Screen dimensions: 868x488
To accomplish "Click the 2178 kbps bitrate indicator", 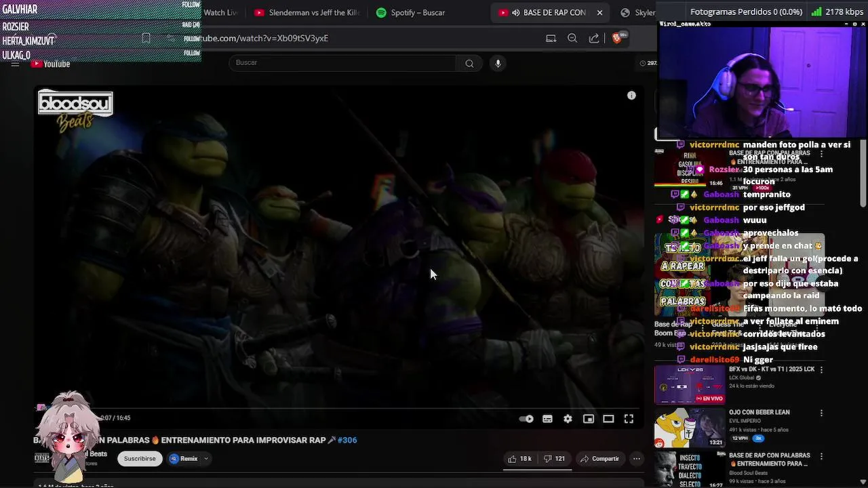I will 844,12.
